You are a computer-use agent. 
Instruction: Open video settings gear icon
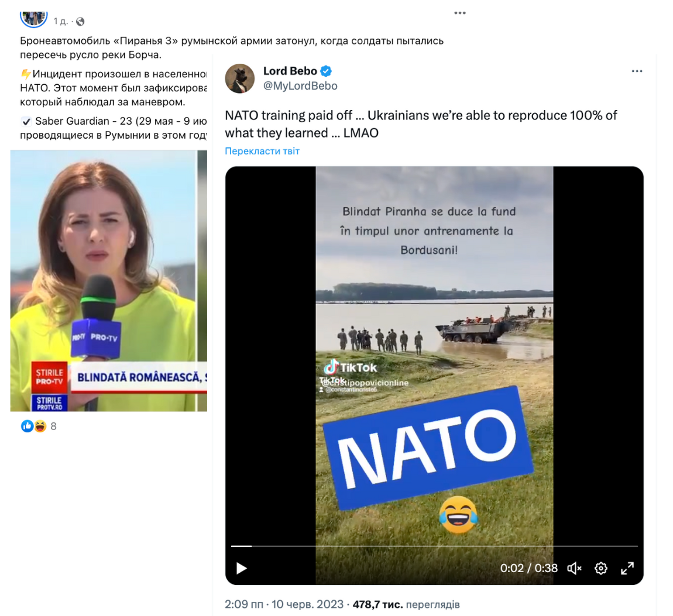(601, 569)
